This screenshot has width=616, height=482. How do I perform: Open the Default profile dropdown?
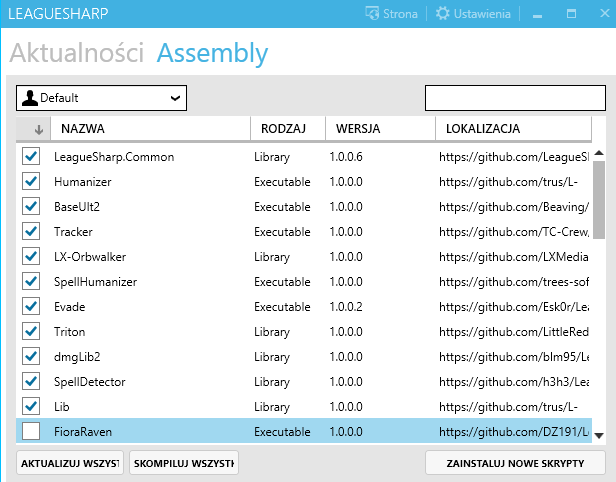[x=101, y=98]
